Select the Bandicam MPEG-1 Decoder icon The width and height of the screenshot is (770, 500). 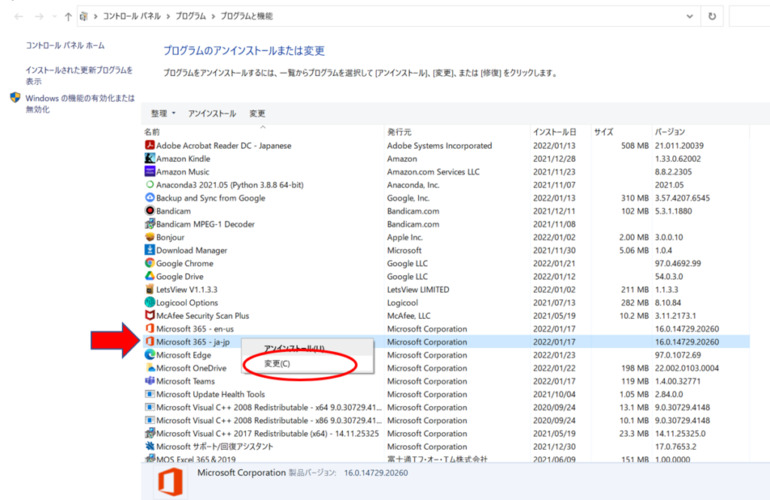(x=150, y=224)
